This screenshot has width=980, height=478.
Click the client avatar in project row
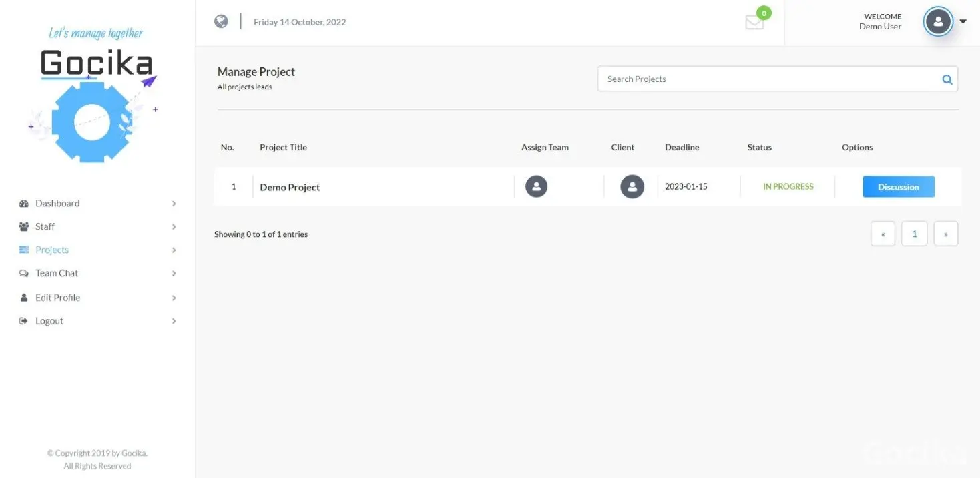click(632, 186)
